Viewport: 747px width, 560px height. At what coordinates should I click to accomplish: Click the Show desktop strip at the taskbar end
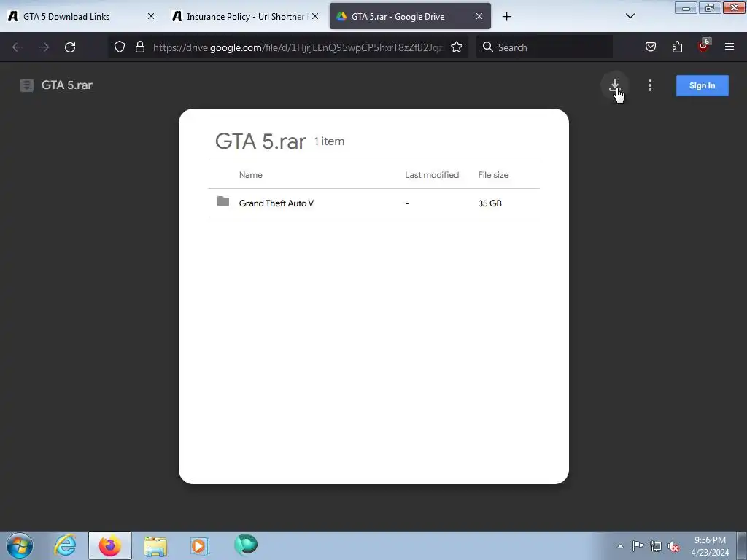pyautogui.click(x=742, y=545)
